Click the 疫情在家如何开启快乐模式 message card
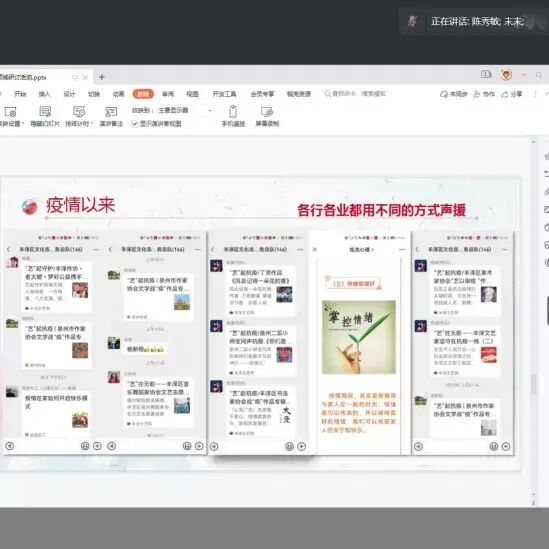This screenshot has width=549, height=549. pyautogui.click(x=56, y=416)
